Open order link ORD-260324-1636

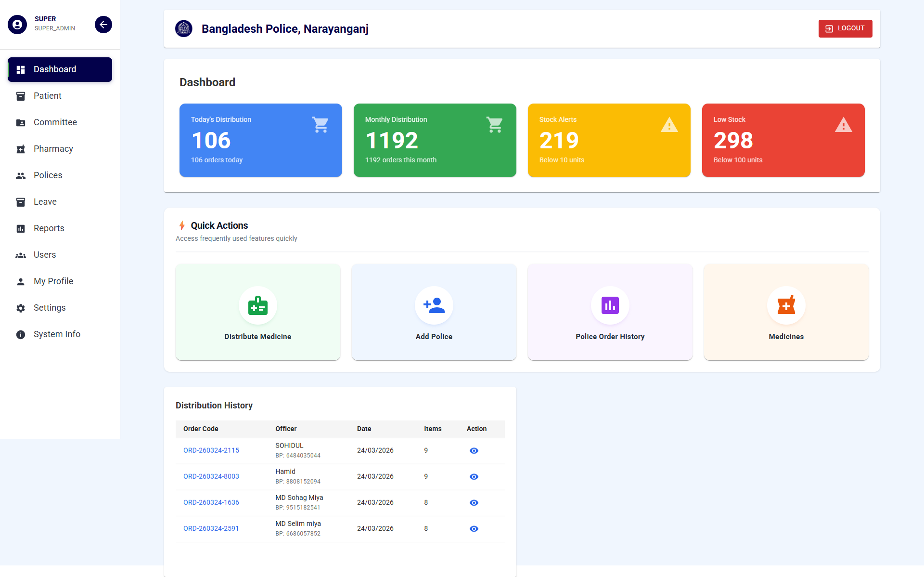coord(211,502)
